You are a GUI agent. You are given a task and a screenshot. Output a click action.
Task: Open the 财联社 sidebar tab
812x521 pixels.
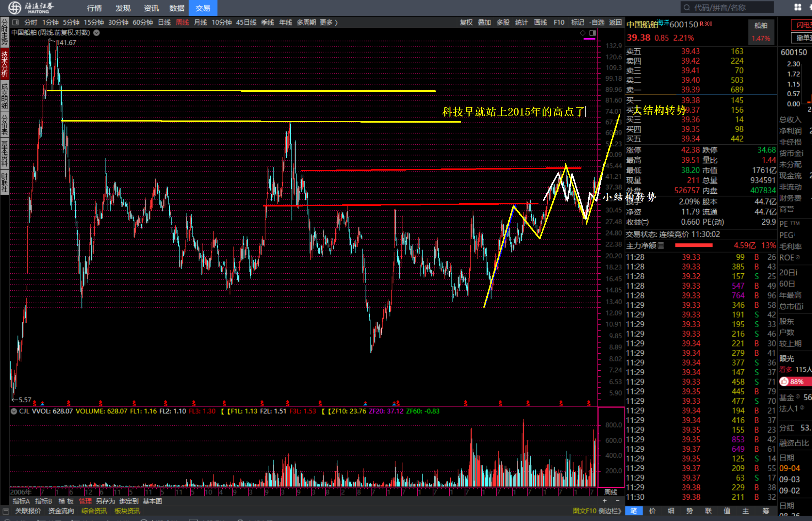5,183
